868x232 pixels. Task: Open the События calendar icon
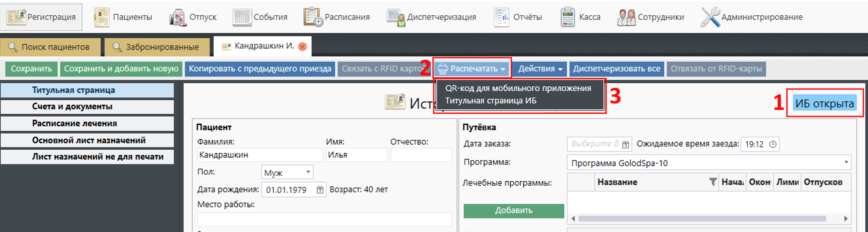click(242, 17)
